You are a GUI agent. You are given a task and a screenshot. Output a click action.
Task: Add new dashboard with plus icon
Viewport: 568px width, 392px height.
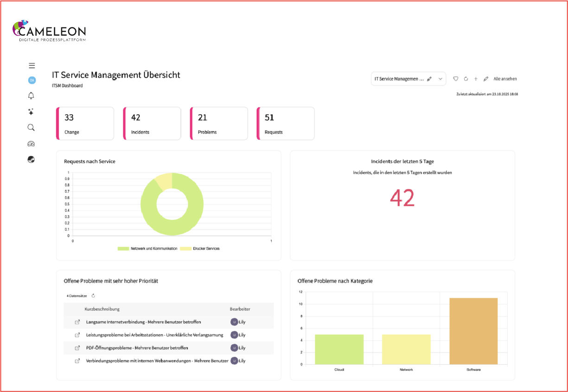coord(476,79)
